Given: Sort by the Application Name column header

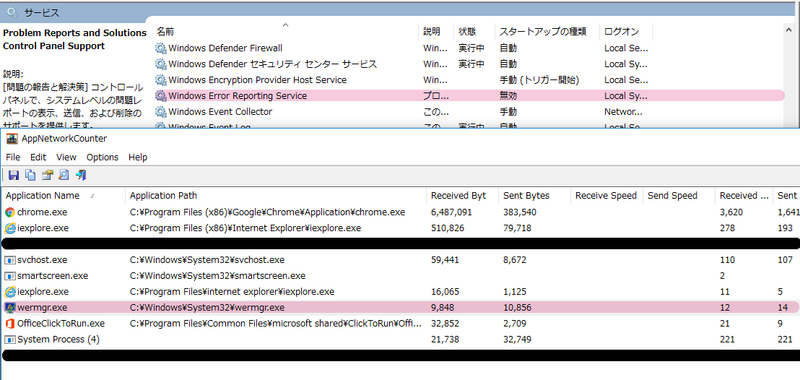Looking at the screenshot, I should click(x=64, y=196).
